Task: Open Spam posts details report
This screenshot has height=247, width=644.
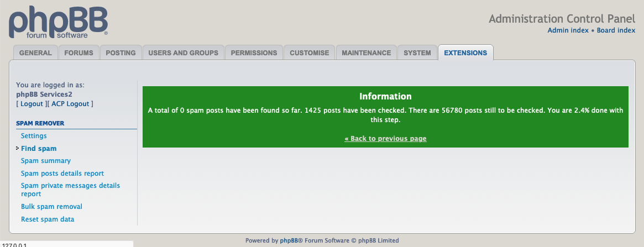Action: (62, 174)
